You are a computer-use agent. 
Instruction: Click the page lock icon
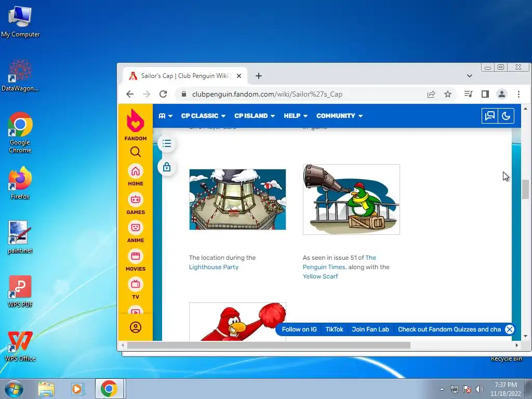(x=167, y=167)
